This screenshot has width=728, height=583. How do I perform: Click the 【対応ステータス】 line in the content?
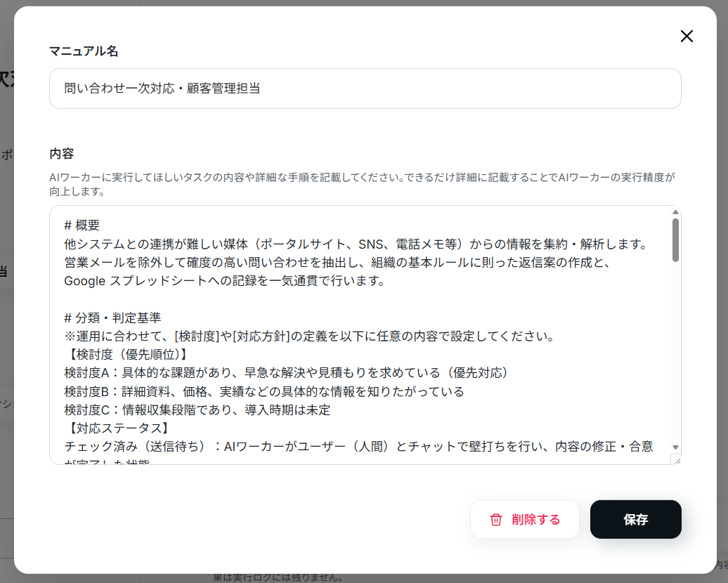[x=118, y=428]
